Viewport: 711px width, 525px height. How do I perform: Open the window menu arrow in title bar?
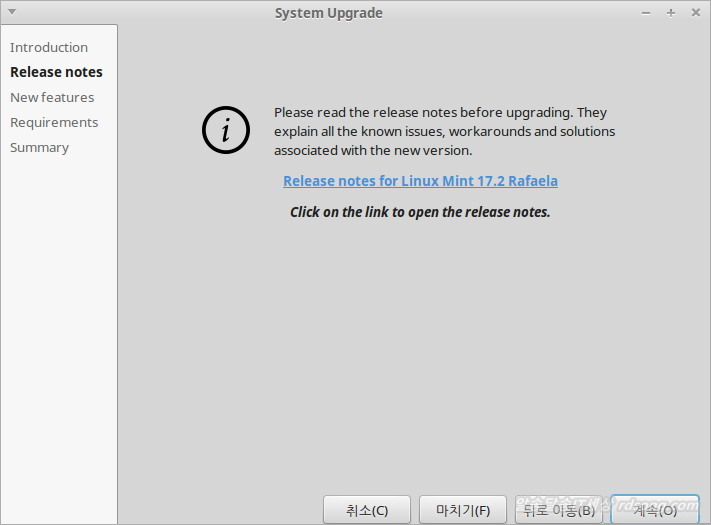[12, 12]
